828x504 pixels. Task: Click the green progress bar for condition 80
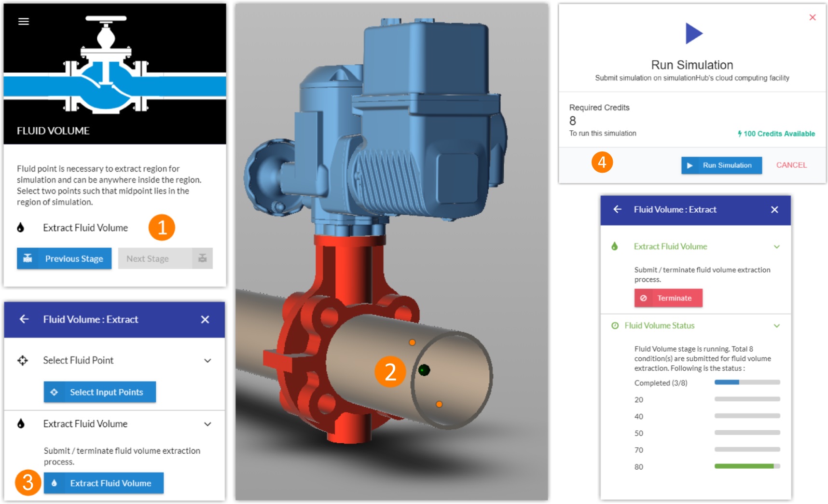(746, 467)
